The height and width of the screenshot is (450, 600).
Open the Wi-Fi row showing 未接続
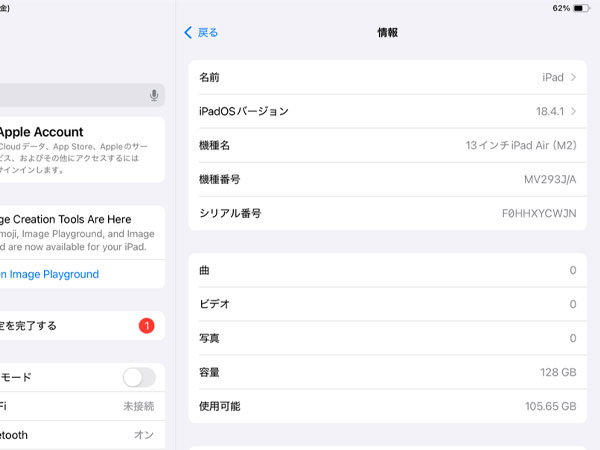click(x=82, y=406)
